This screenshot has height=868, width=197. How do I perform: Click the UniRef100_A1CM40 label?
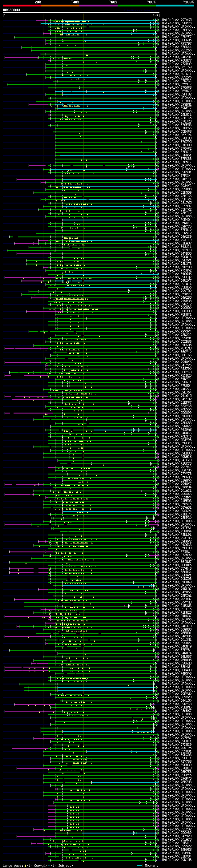tap(177, 582)
